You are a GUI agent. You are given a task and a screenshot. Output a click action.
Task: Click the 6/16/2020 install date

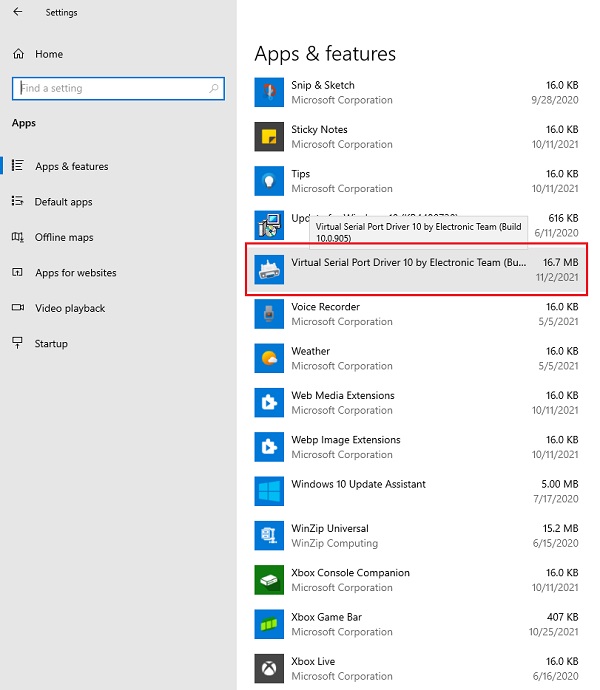pos(556,676)
